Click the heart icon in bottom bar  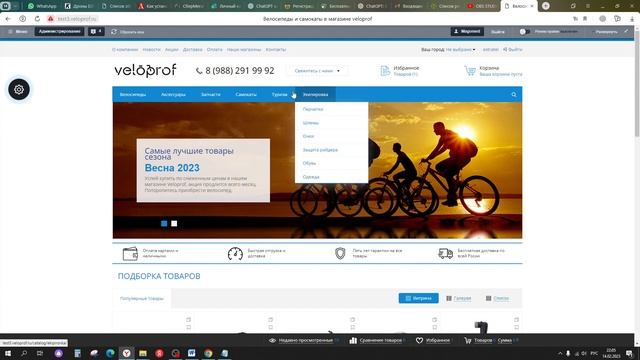pyautogui.click(x=419, y=340)
